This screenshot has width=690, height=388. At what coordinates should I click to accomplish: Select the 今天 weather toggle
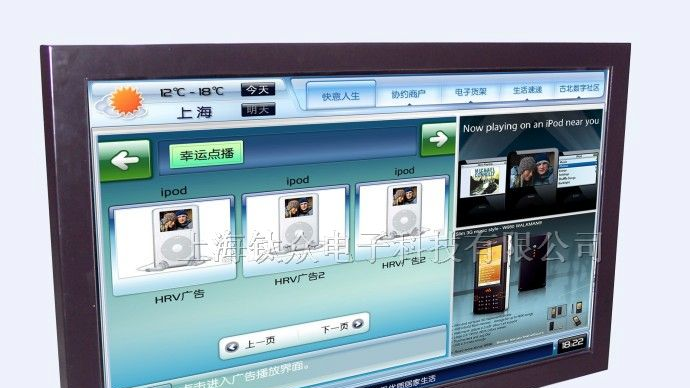click(258, 89)
